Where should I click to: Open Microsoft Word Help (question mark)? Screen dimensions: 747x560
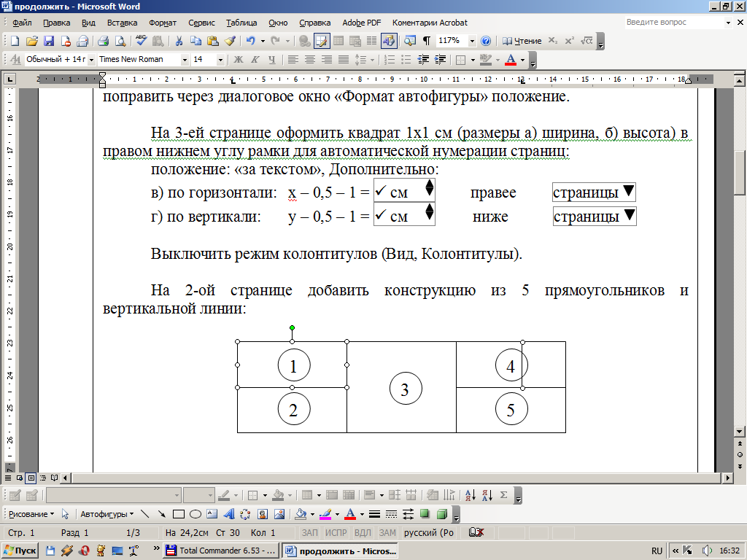485,41
